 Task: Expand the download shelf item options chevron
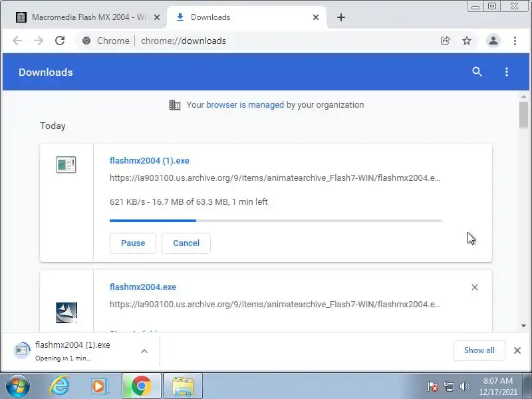pyautogui.click(x=144, y=351)
